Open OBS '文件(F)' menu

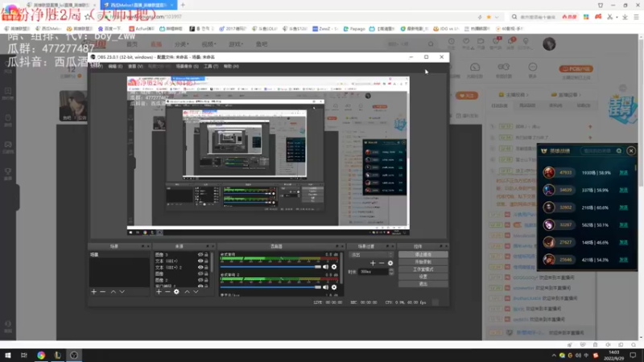97,66
